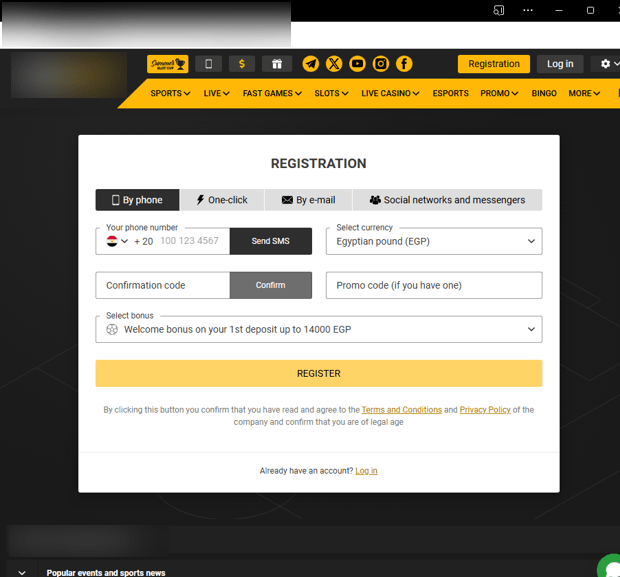Open the YouTube social icon
Image resolution: width=620 pixels, height=577 pixels.
(357, 64)
